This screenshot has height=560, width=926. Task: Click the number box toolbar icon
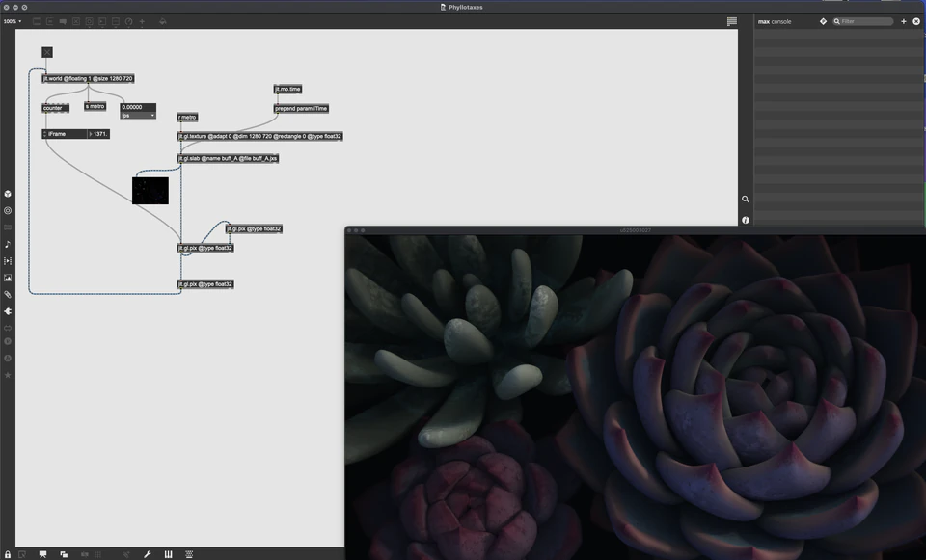[x=102, y=21]
